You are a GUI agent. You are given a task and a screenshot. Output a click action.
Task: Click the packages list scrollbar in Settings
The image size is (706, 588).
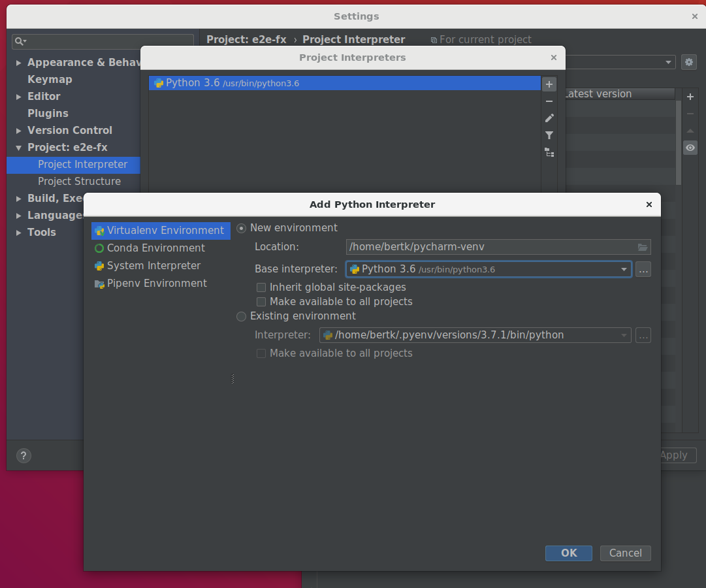[679, 142]
